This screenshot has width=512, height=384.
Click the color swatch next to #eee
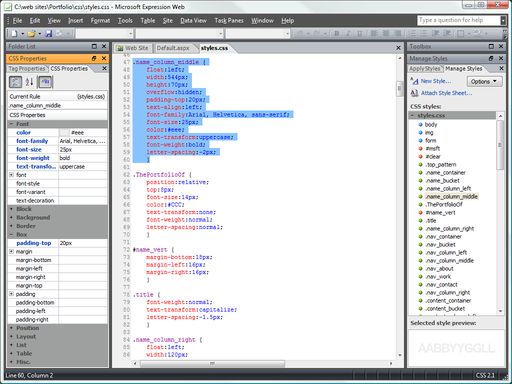65,132
